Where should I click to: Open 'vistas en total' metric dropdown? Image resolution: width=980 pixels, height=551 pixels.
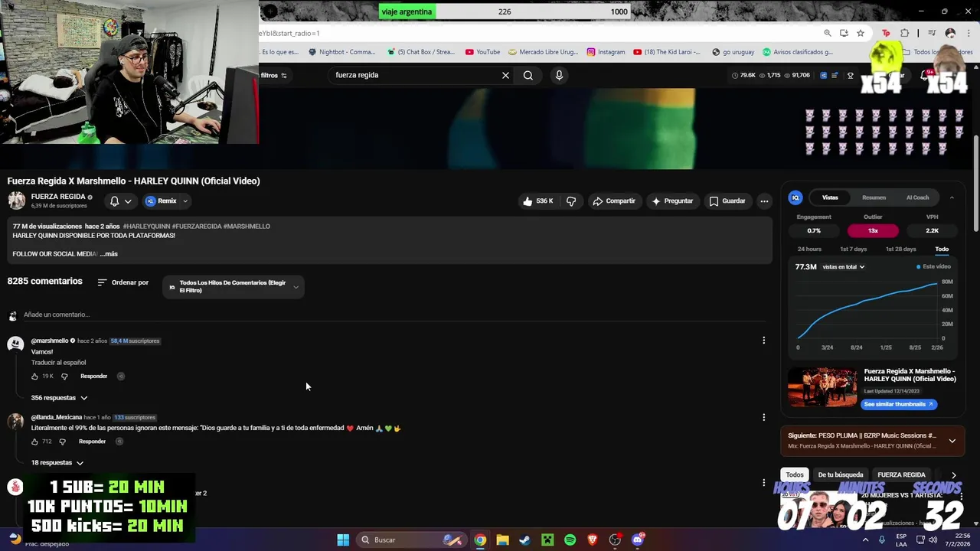844,267
